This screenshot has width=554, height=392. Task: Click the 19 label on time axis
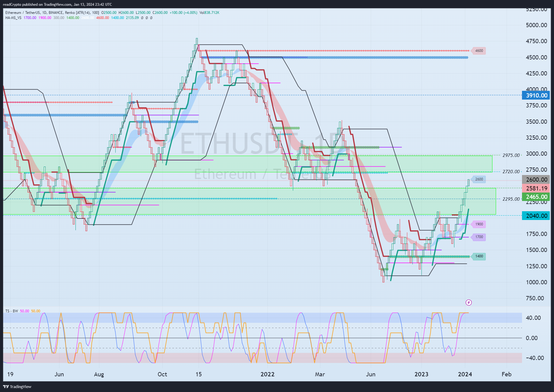(10, 374)
